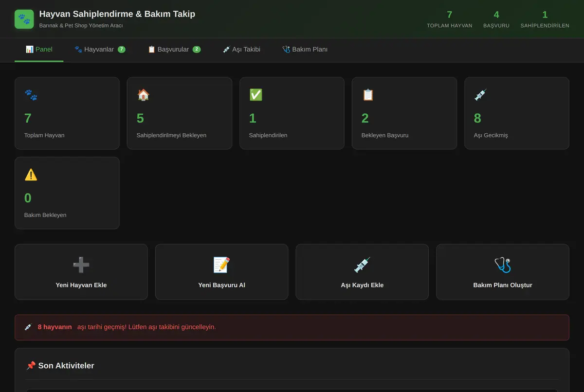Click the Yeni Hayvan Ekle button

(81, 272)
